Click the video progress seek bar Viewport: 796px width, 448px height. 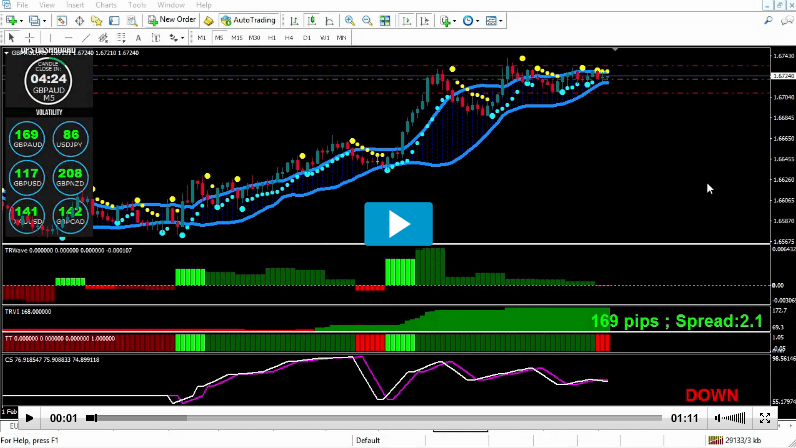click(x=375, y=418)
